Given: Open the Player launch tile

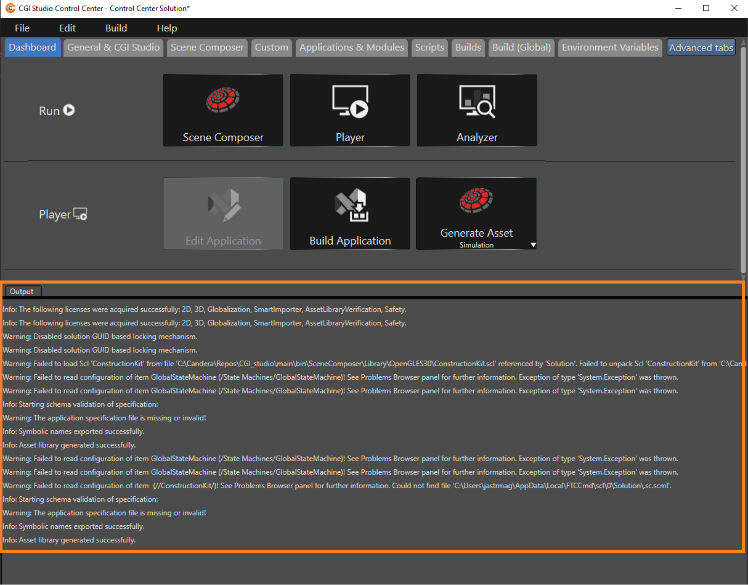Looking at the screenshot, I should point(350,110).
